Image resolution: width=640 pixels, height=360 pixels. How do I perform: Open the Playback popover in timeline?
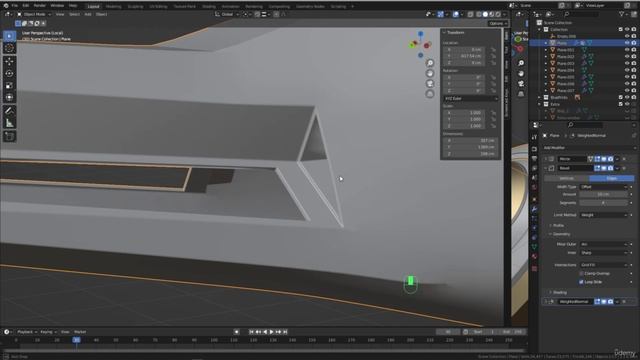click(x=27, y=332)
